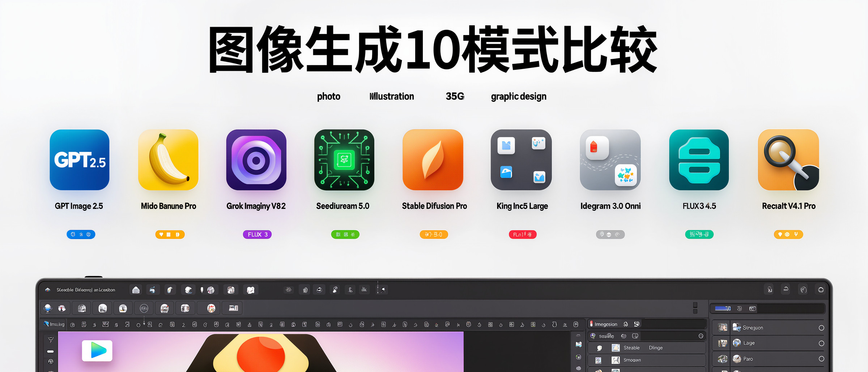Open the Stable Difusion Pro orange leaf icon
The image size is (868, 372).
(433, 160)
